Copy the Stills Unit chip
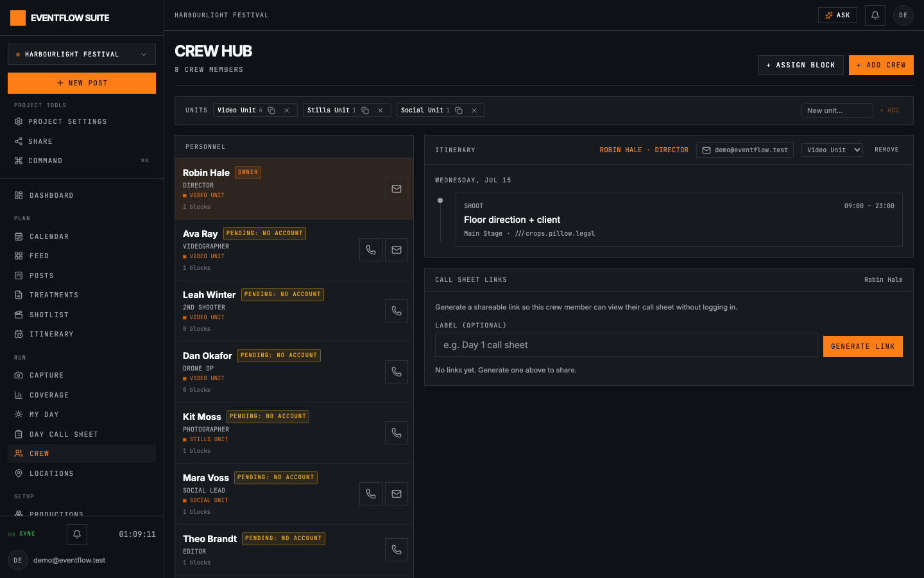 [x=365, y=110]
